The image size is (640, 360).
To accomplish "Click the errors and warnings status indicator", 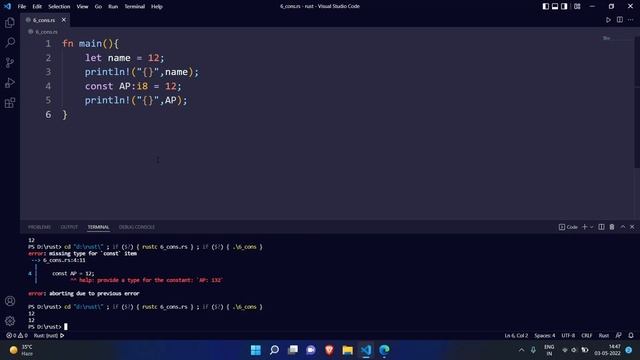I will point(17,336).
